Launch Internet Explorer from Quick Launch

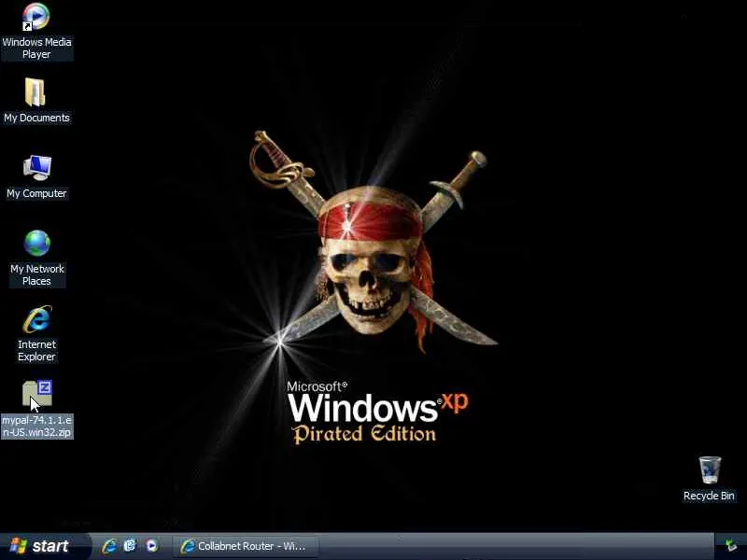(x=109, y=546)
